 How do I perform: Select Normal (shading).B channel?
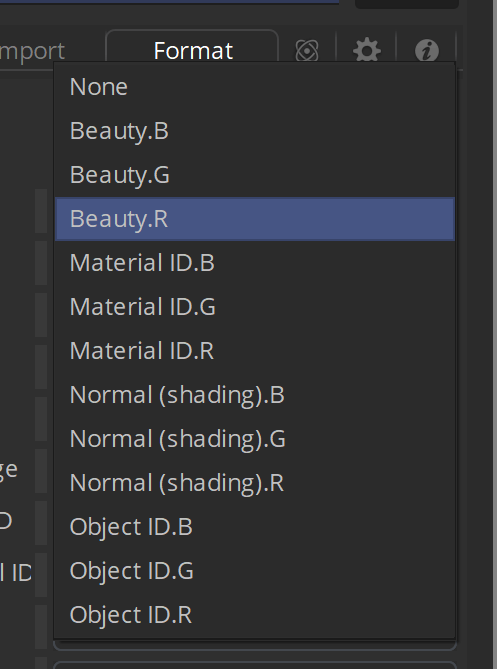click(255, 395)
